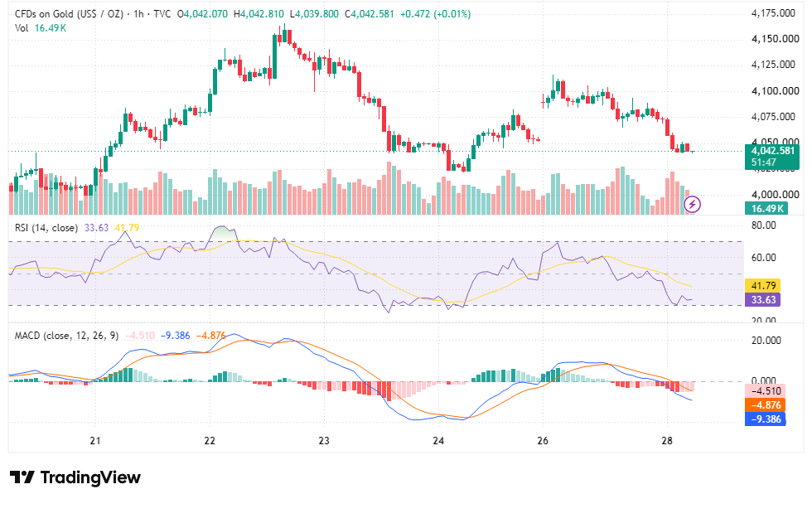This screenshot has width=812, height=523.
Task: Click the 4,150.000 price axis label
Action: click(776, 39)
